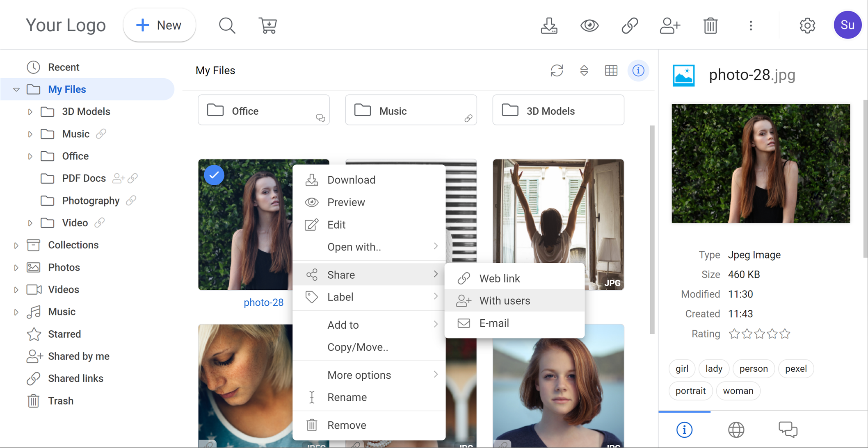Share with users via the person-plus toolbar icon
Screen dimensions: 868x448
[670, 25]
